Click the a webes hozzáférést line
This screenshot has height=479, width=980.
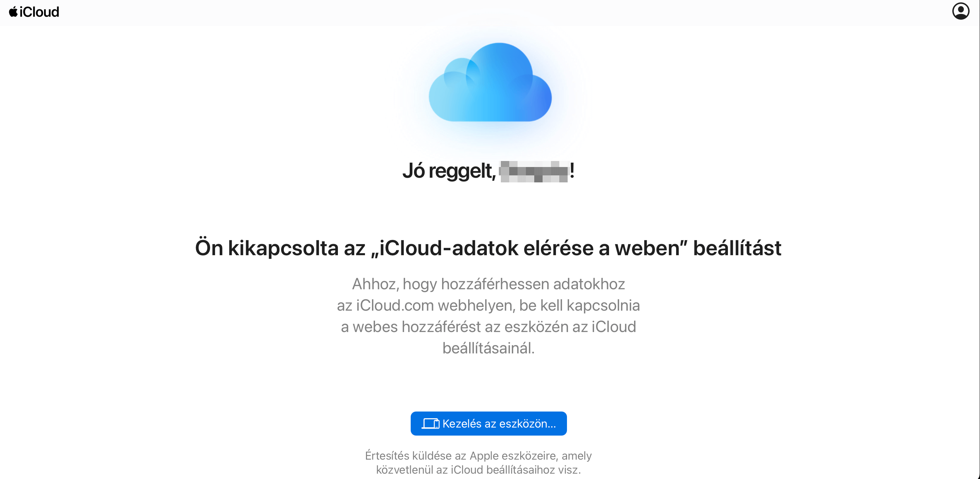pos(488,327)
